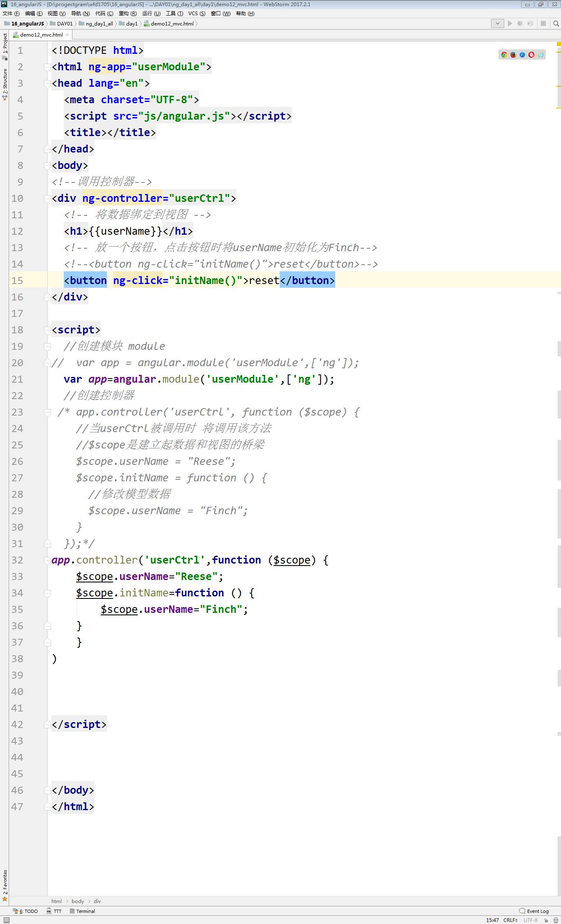Collapse body tag fold on line 8
Viewport: 561px width, 924px height.
47,166
